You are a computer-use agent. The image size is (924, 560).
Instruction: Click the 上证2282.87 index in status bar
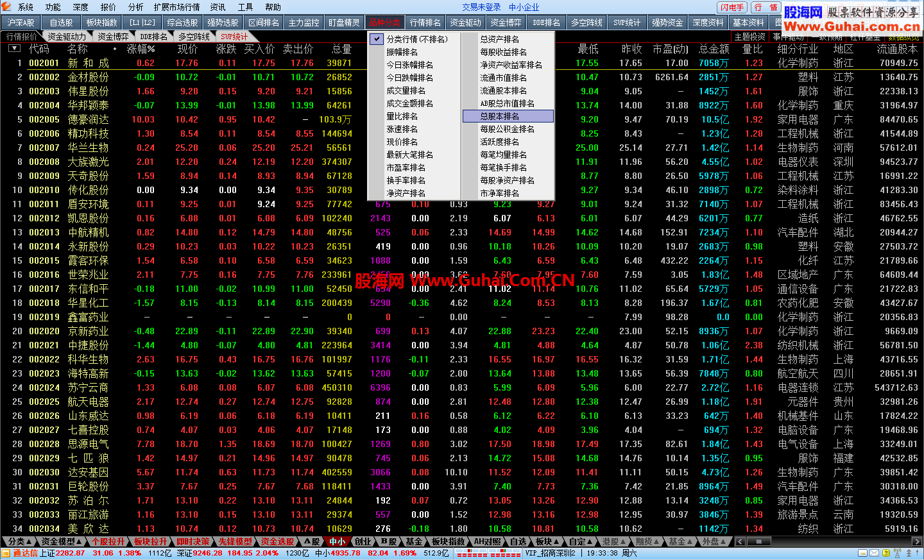62,553
